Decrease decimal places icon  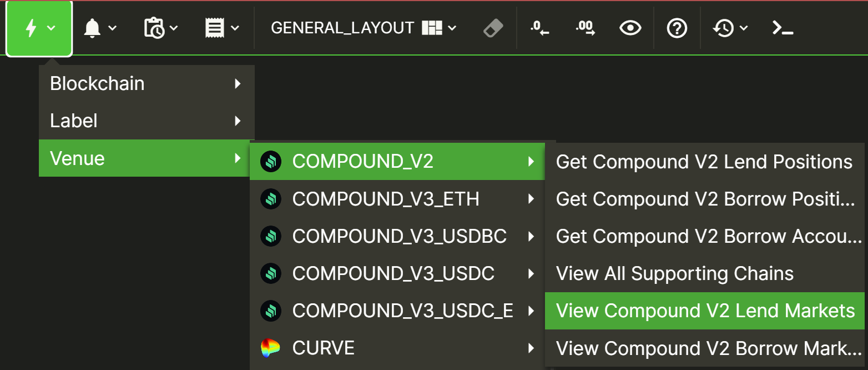539,28
